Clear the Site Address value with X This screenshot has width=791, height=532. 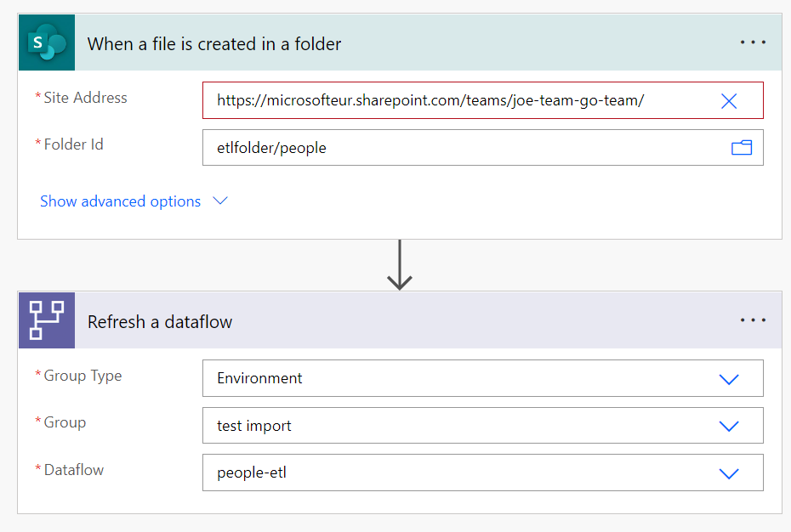(x=728, y=101)
